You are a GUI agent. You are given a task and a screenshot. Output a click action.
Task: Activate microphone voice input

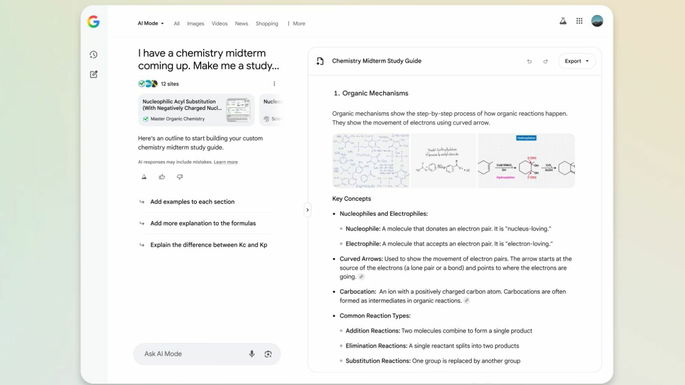click(252, 354)
